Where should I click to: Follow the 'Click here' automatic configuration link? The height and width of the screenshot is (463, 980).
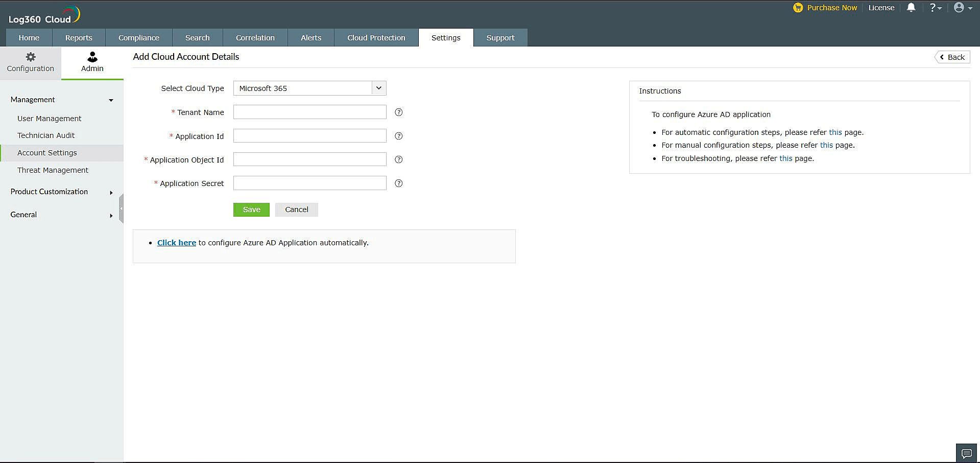177,243
